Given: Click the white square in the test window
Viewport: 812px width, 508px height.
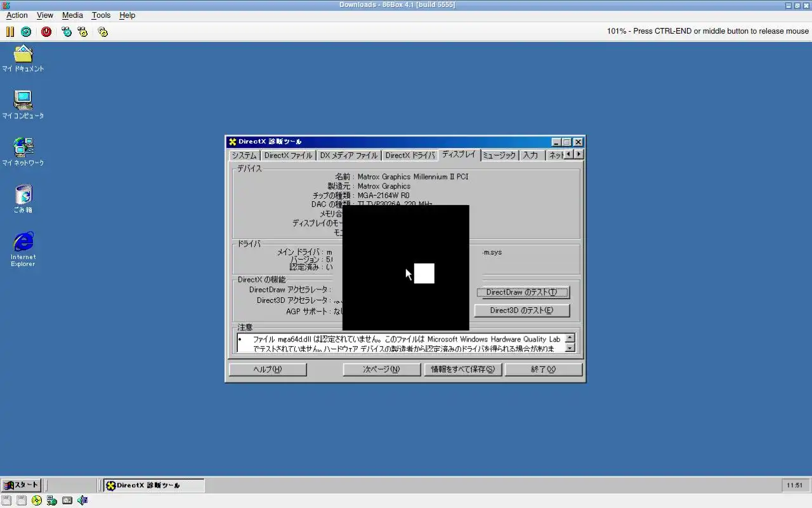Looking at the screenshot, I should (424, 273).
